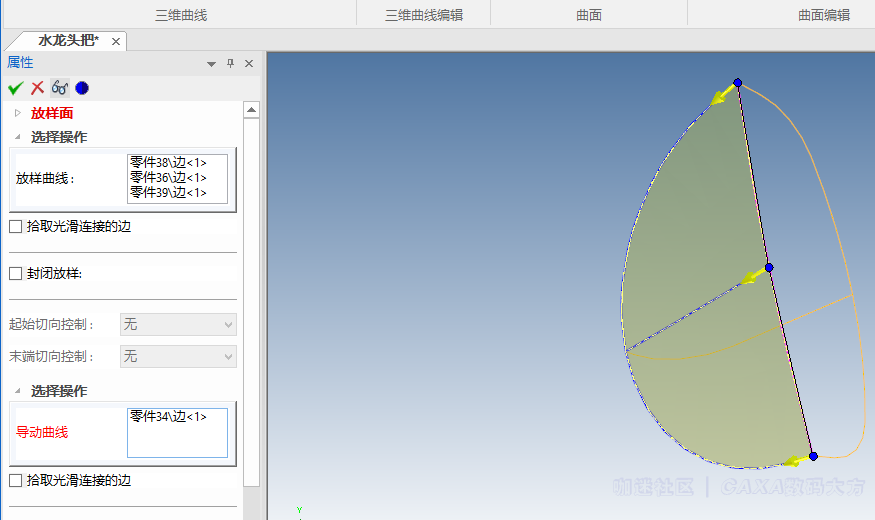The image size is (875, 520).
Task: Close the 水龙头把 document tab
Action: coord(116,41)
